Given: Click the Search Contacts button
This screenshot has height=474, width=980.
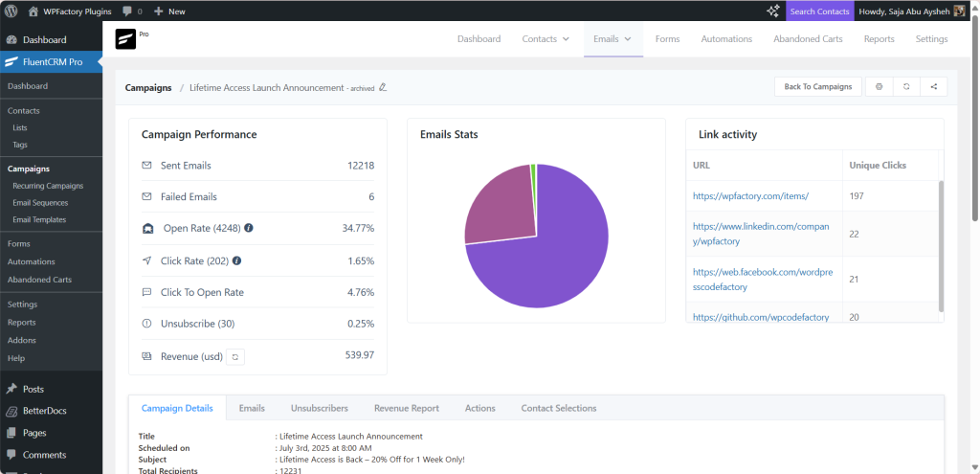Looking at the screenshot, I should pos(819,11).
